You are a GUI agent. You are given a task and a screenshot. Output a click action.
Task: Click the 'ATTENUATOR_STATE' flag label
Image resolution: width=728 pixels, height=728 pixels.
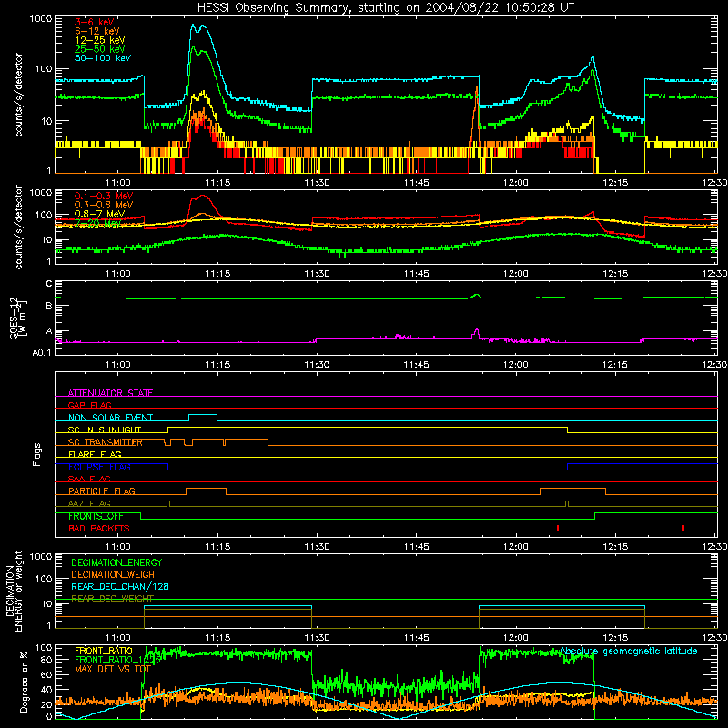coord(110,393)
